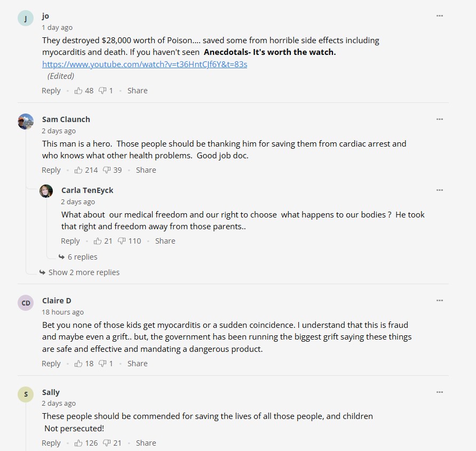Image resolution: width=476 pixels, height=451 pixels.
Task: Downvote Sam Claunch's comment
Action: click(107, 170)
